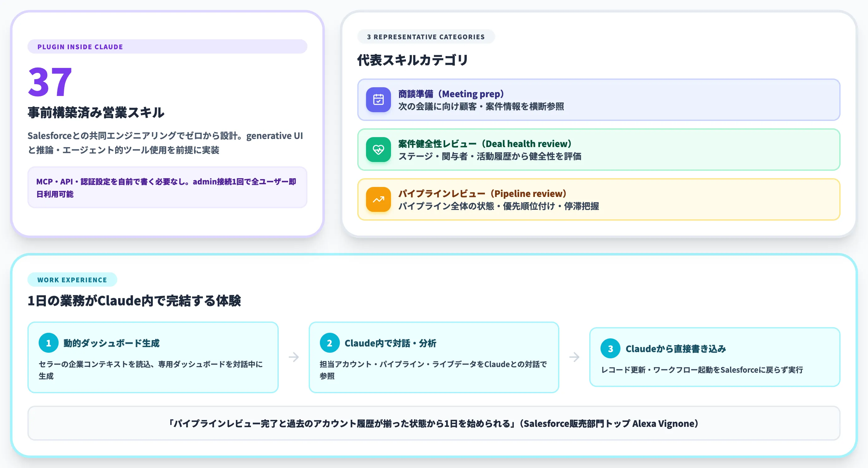Click the step 2 number circle

[x=330, y=343]
